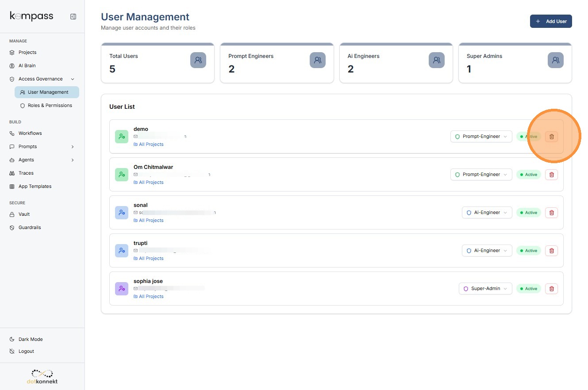Delete the Om Chitmalwar user
This screenshot has height=390, width=588.
551,175
